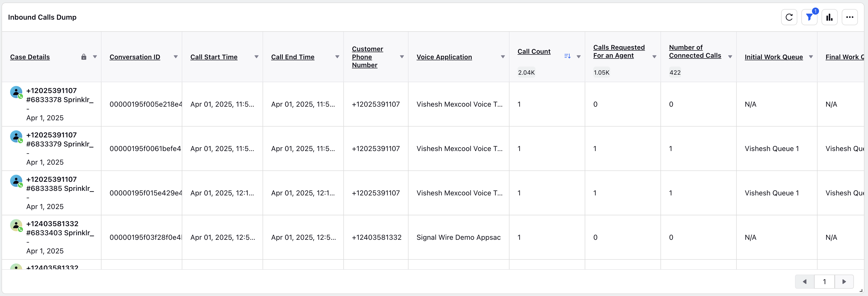This screenshot has width=868, height=296.
Task: Click avatar for case #6833385
Action: point(16,181)
